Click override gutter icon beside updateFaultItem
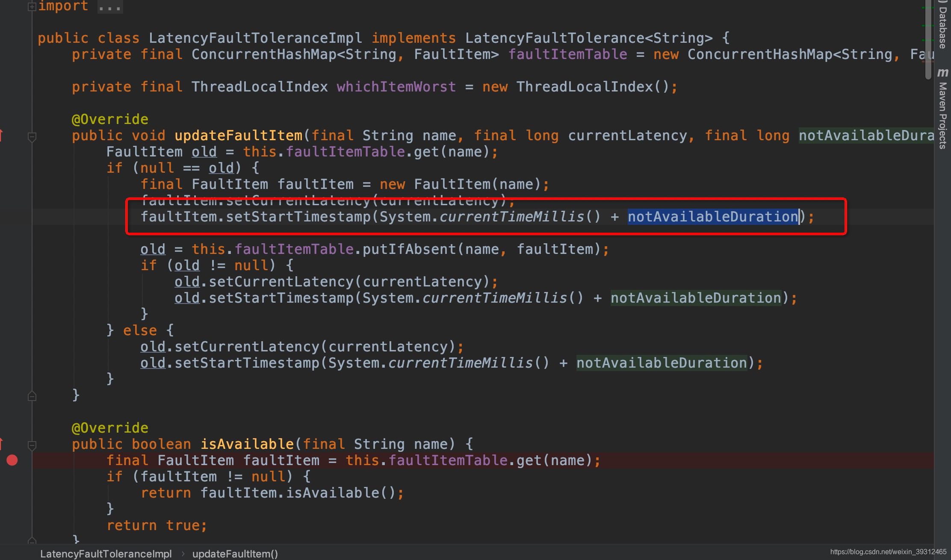The image size is (951, 560). 2,135
